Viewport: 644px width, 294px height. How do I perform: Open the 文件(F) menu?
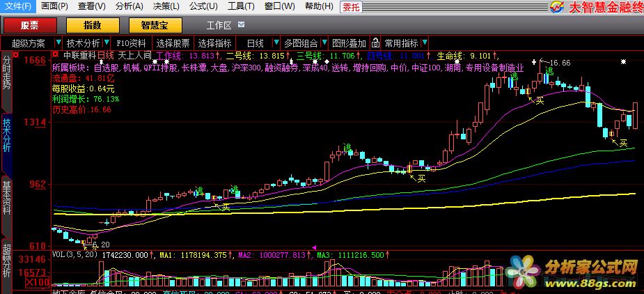coord(17,6)
